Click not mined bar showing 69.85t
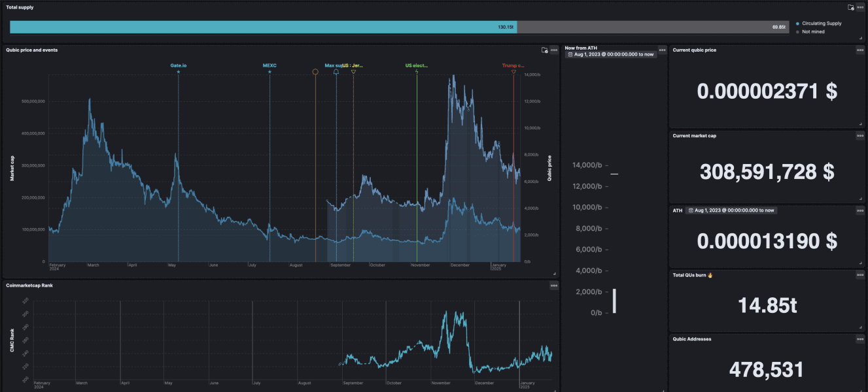 pos(653,27)
